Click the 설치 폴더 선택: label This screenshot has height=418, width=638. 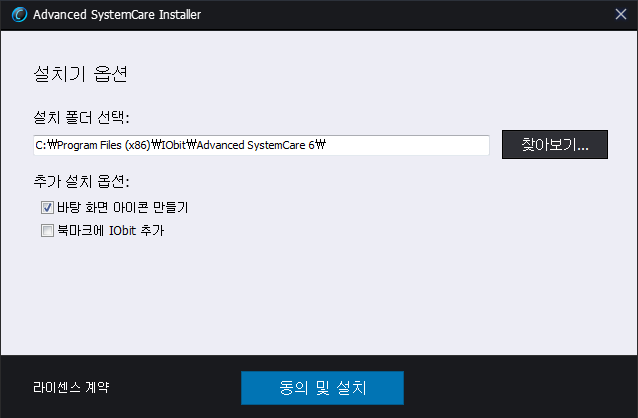[81, 118]
